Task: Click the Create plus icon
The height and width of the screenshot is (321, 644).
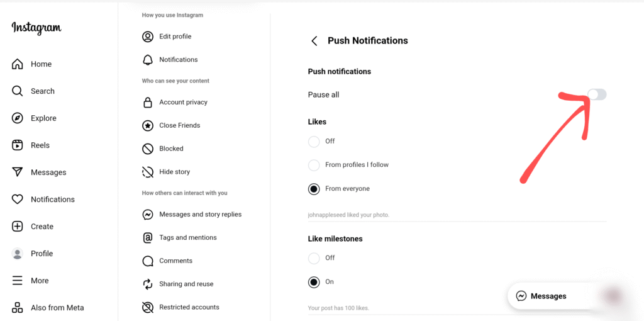Action: (18, 227)
